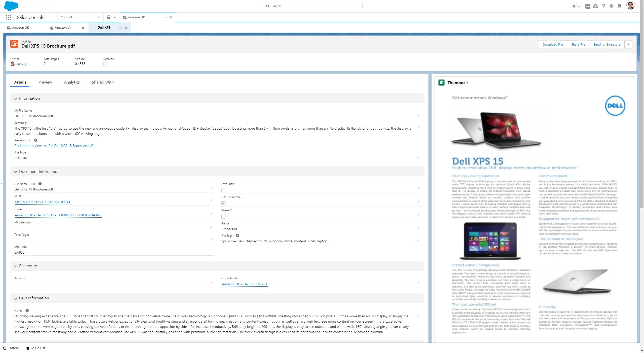Open the Global Actions plus icon

[588, 6]
